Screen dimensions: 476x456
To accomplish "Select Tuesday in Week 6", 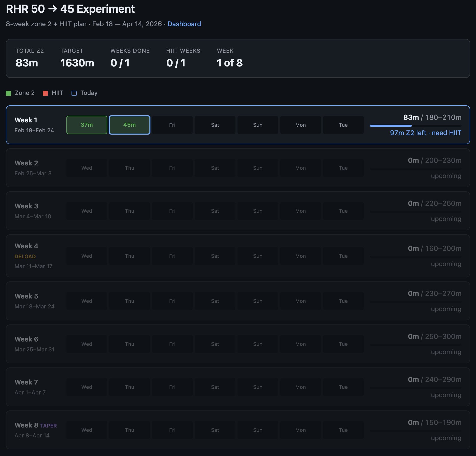I will coord(343,344).
